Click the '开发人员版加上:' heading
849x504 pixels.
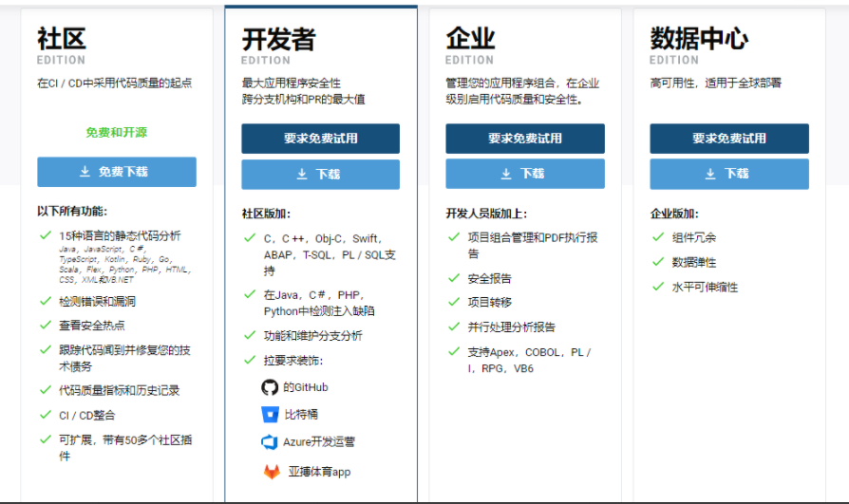point(486,214)
